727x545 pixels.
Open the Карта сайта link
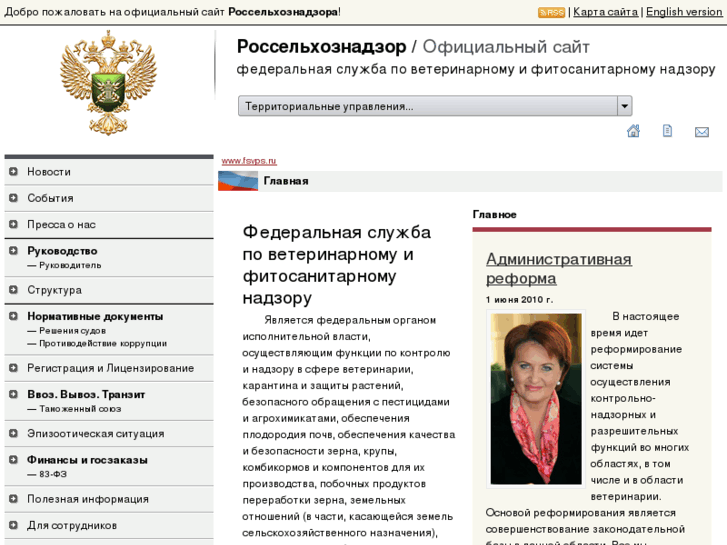click(x=606, y=12)
